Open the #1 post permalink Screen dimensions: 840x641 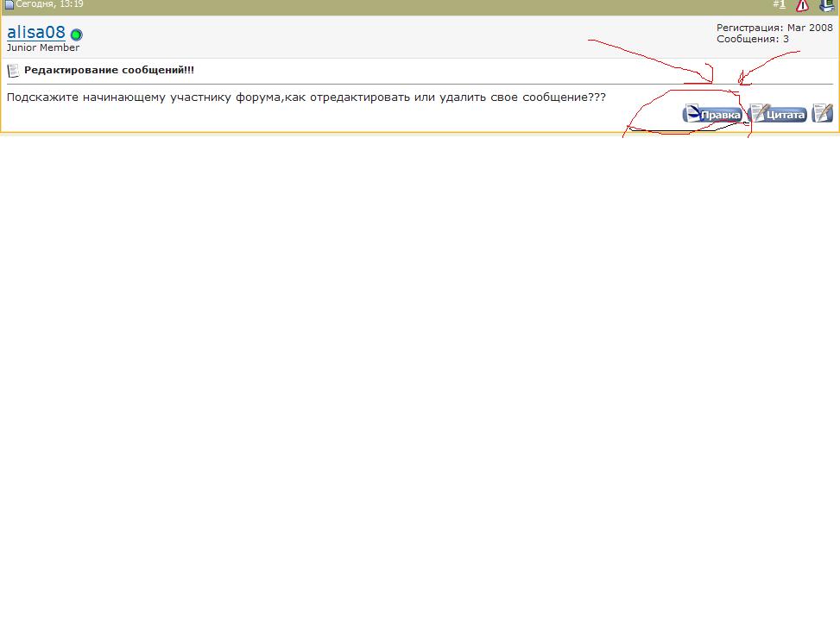[x=780, y=5]
